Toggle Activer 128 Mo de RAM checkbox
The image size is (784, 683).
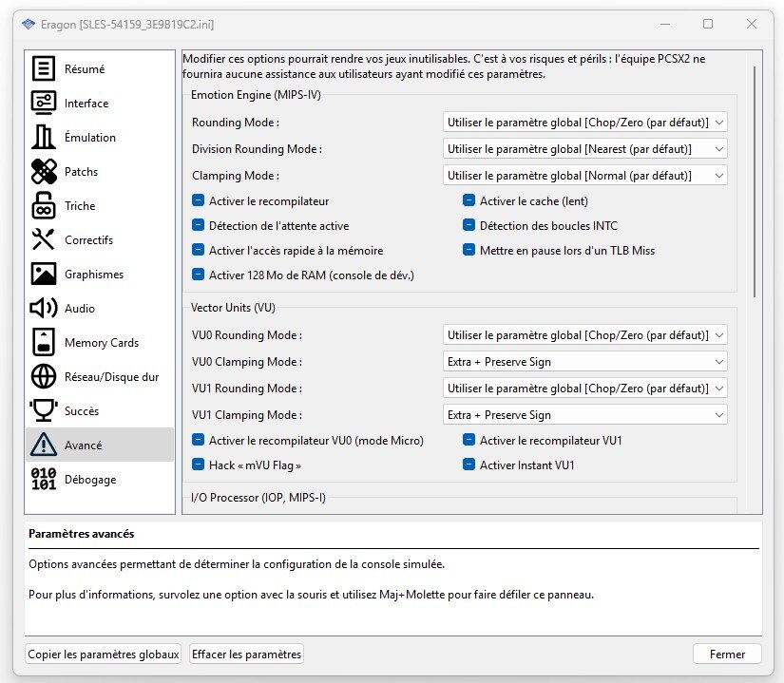pyautogui.click(x=199, y=275)
